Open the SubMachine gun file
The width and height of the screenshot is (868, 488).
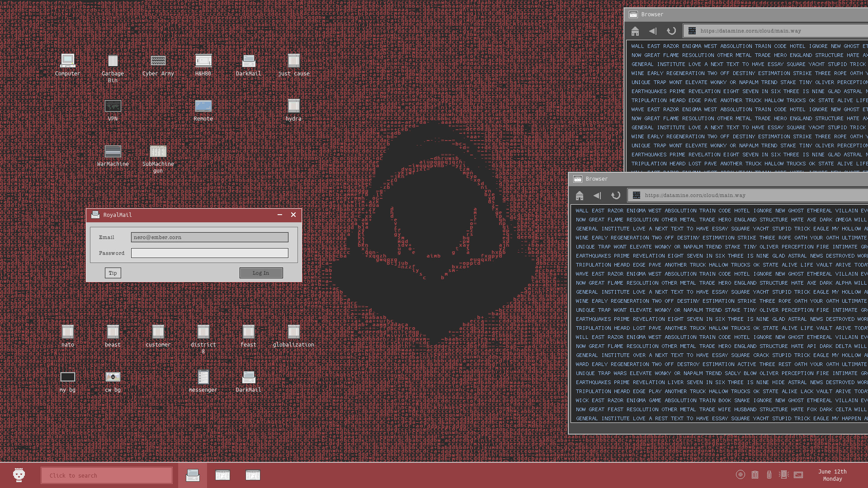click(x=158, y=151)
